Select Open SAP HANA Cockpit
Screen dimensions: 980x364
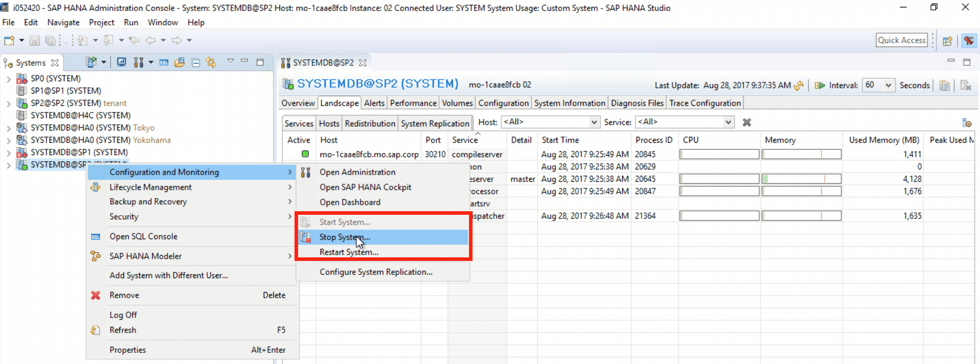click(x=383, y=187)
